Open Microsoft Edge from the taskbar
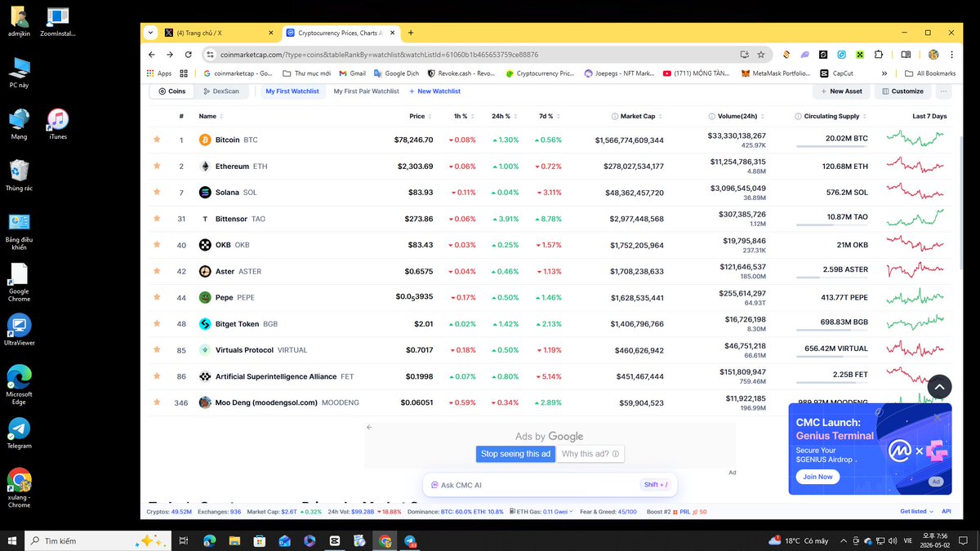Screen dimensions: 980x551 (208, 540)
